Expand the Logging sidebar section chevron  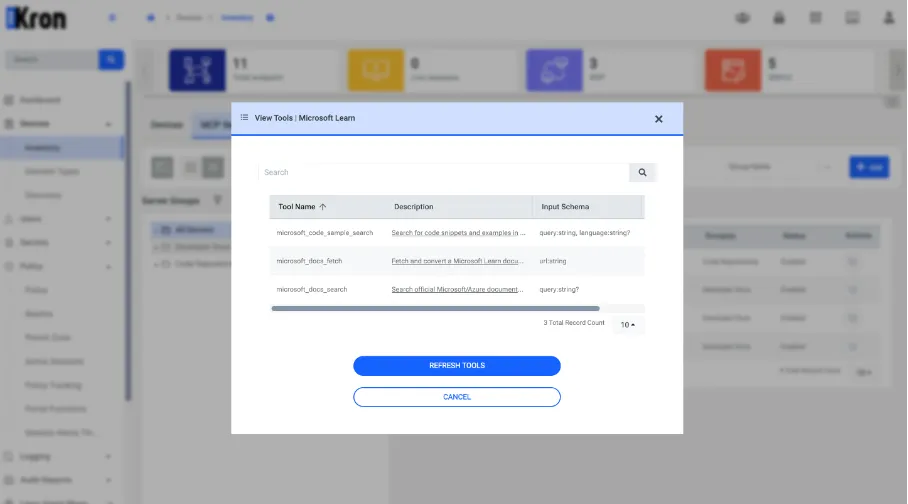[108, 456]
